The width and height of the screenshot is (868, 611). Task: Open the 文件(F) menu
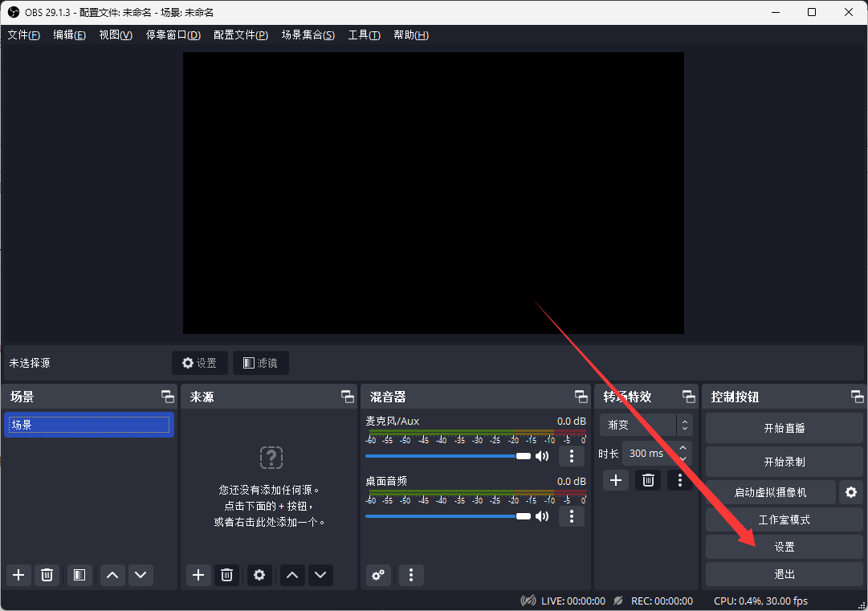[23, 35]
